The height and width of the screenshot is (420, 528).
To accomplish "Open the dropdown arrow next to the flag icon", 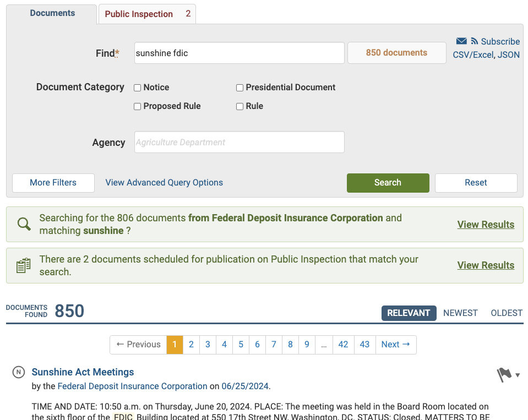I will click(x=518, y=375).
